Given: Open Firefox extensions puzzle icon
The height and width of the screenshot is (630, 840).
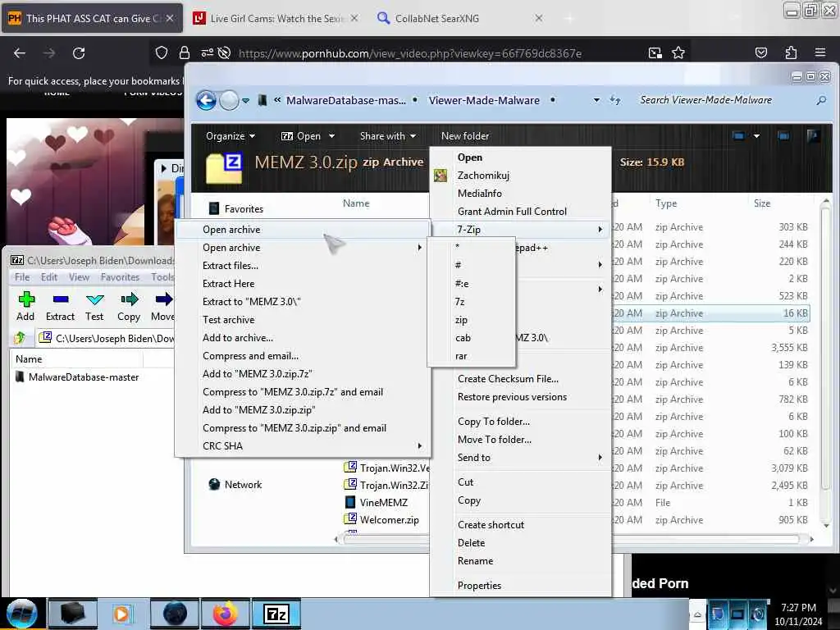Looking at the screenshot, I should click(791, 52).
